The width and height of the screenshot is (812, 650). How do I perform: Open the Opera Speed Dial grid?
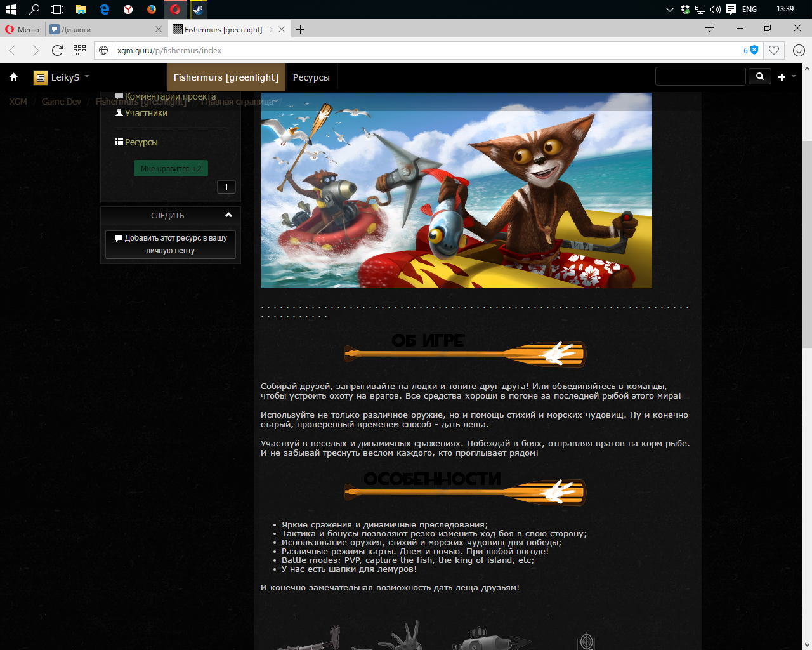79,50
